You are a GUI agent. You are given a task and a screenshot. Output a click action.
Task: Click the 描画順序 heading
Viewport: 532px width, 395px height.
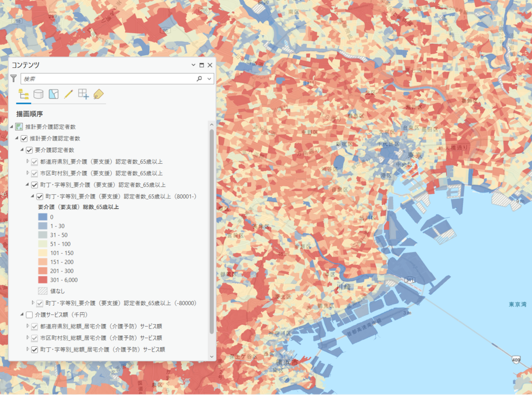30,114
